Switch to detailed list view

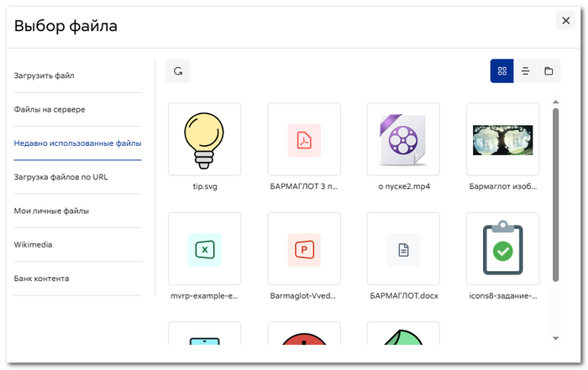525,70
